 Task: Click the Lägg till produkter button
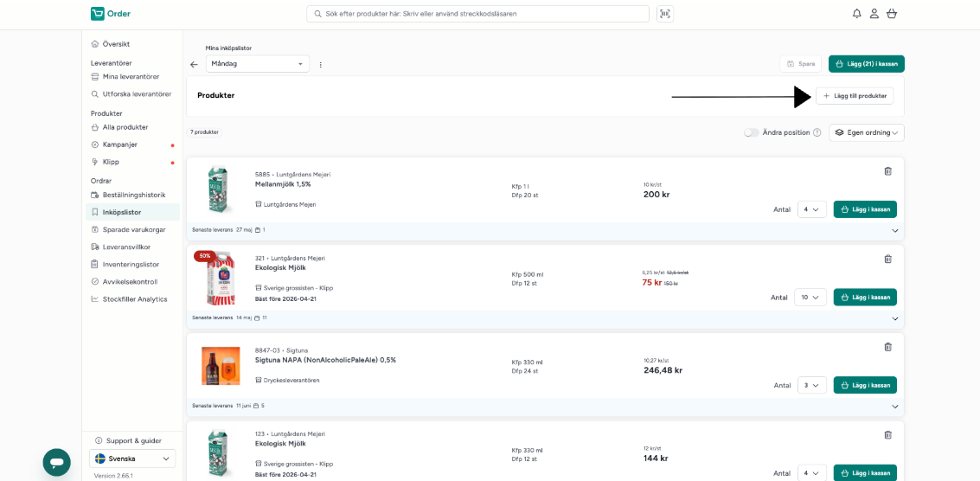[x=855, y=96]
